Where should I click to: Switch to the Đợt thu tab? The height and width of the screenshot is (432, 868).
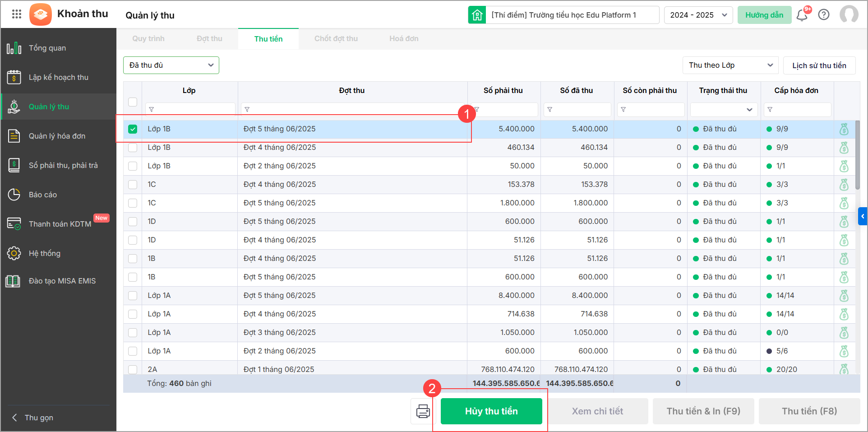pyautogui.click(x=209, y=39)
